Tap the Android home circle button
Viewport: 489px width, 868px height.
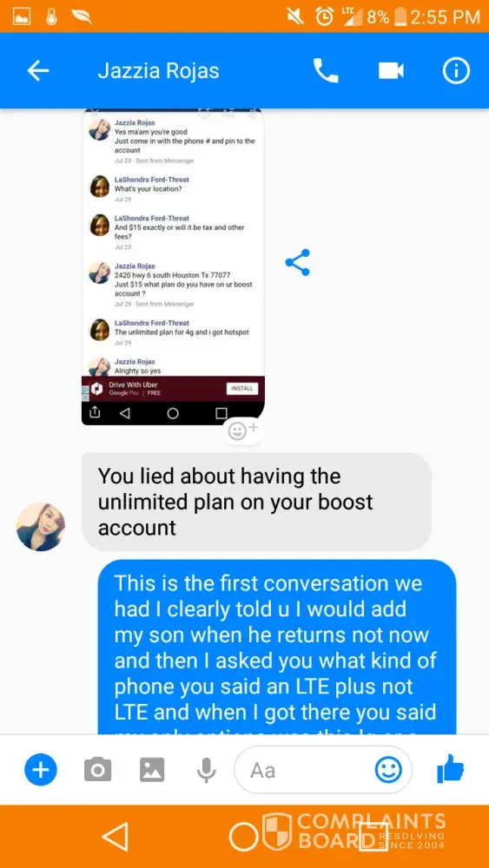(x=244, y=837)
